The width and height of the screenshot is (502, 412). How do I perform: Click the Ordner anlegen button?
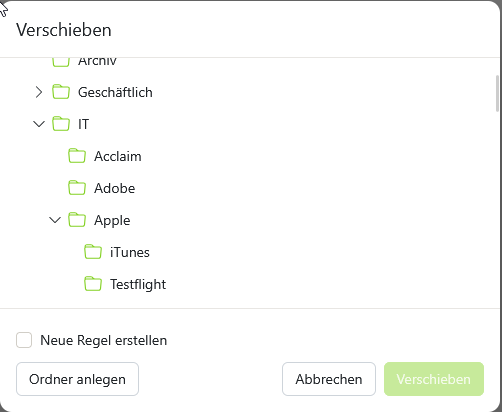pos(77,379)
